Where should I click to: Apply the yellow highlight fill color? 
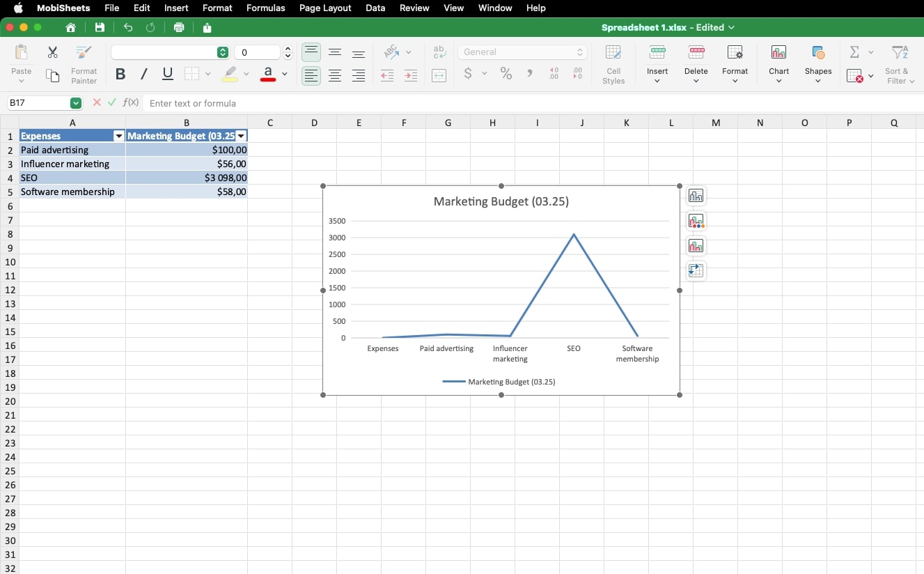coord(230,74)
